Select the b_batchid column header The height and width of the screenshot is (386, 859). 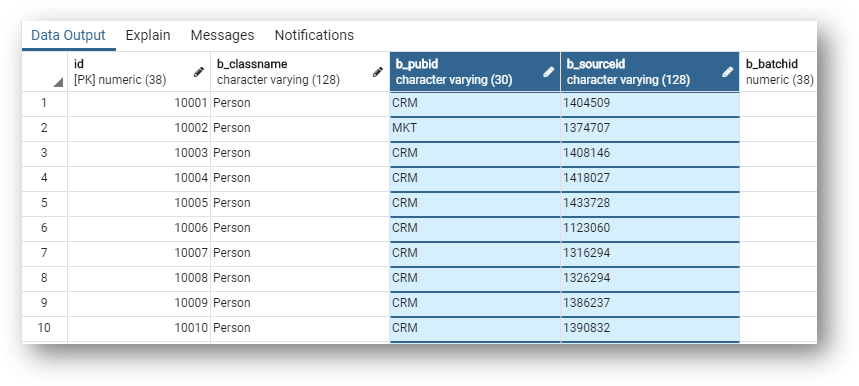click(x=778, y=72)
